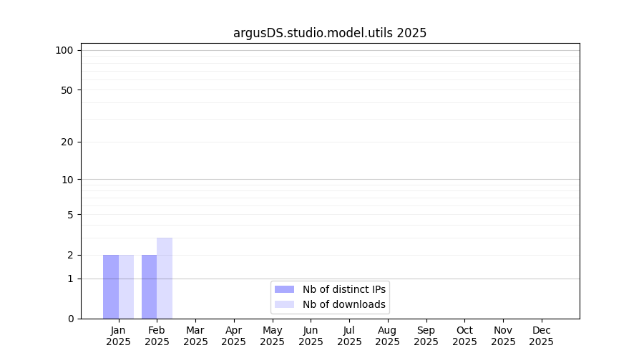Click the Jun 2025 x-axis label

pos(311,336)
